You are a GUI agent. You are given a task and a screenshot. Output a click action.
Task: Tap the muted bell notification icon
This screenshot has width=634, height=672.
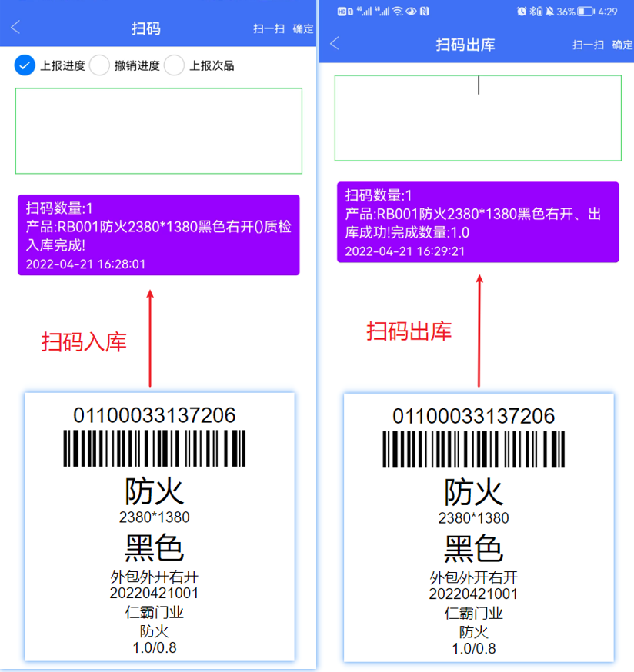[549, 12]
